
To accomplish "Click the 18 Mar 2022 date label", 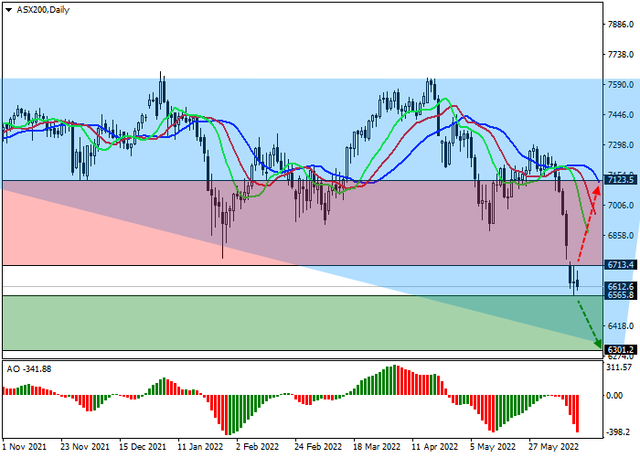I will pos(377,447).
